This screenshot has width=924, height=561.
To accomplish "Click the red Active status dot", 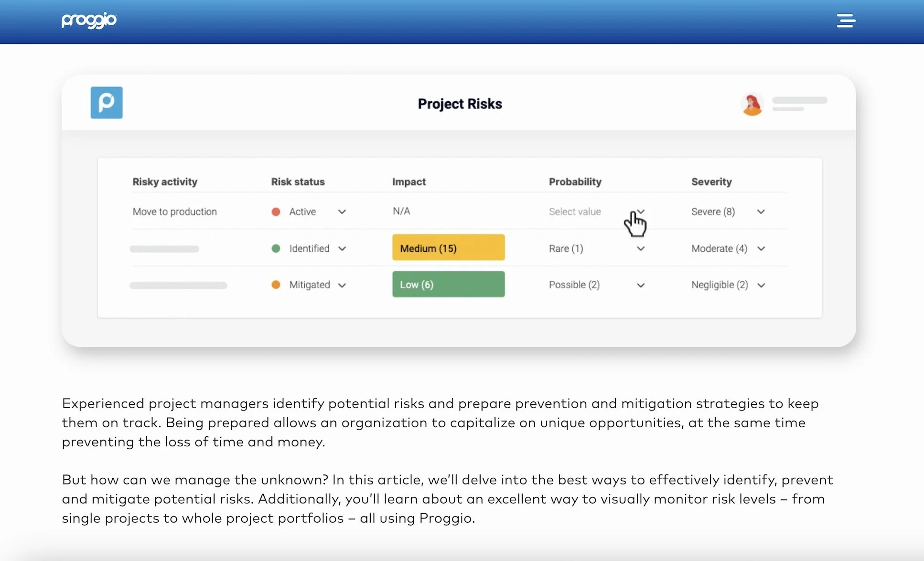I will pos(276,212).
